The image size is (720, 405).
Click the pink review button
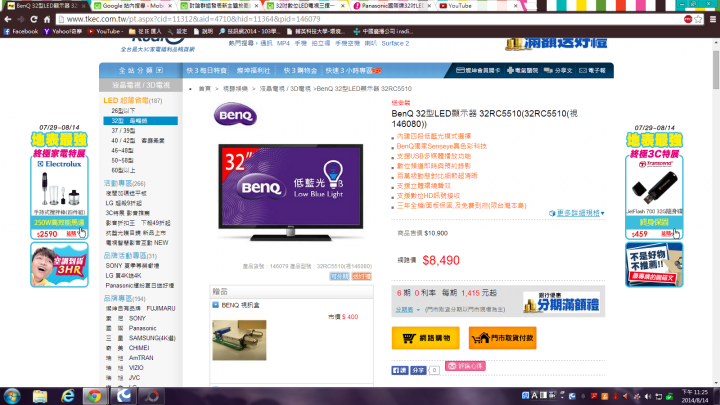(465, 366)
